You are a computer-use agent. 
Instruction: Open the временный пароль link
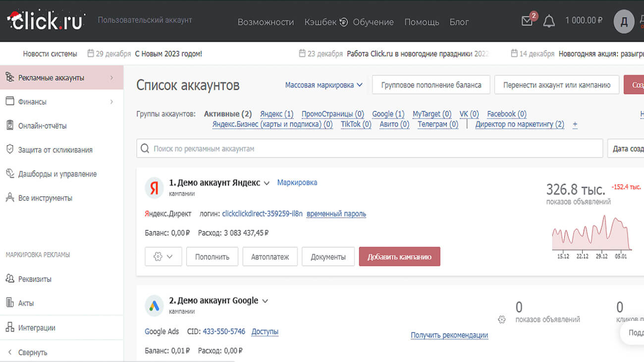tap(336, 214)
